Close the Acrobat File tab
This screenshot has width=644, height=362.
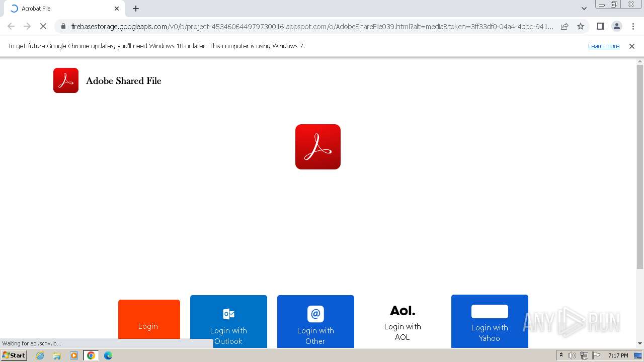117,9
